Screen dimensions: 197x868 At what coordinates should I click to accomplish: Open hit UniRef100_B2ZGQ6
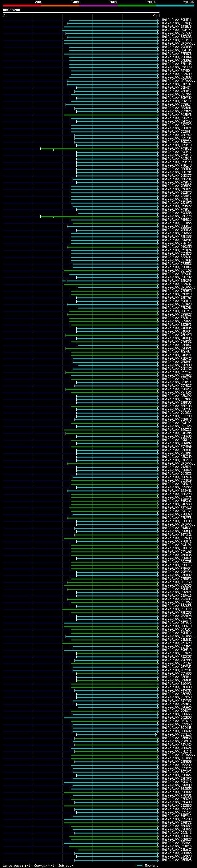pyautogui.click(x=177, y=23)
